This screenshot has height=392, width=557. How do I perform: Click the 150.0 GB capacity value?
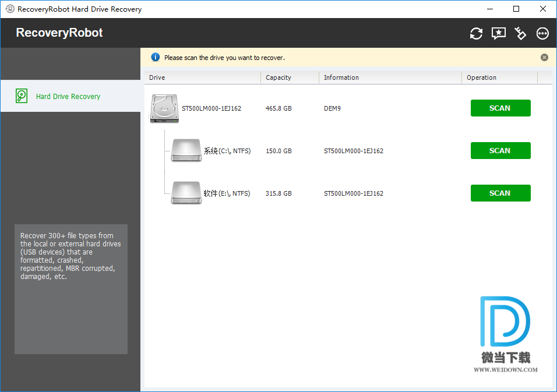(x=278, y=151)
